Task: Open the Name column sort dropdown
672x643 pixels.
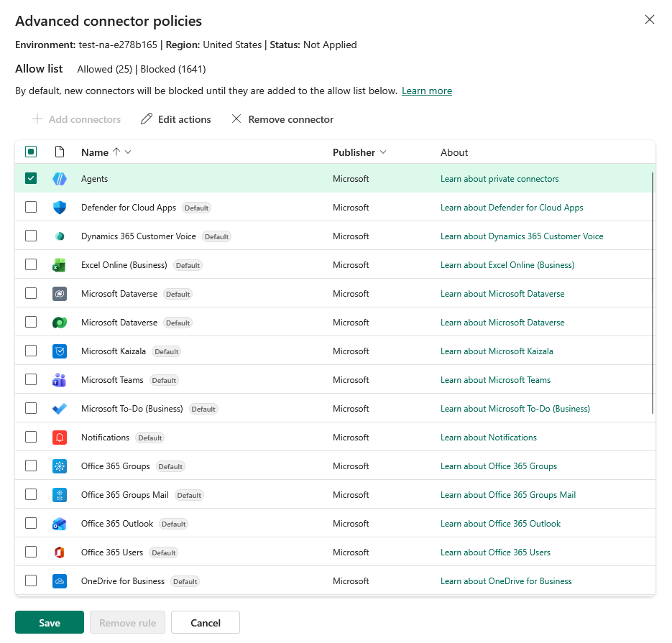Action: [x=128, y=152]
